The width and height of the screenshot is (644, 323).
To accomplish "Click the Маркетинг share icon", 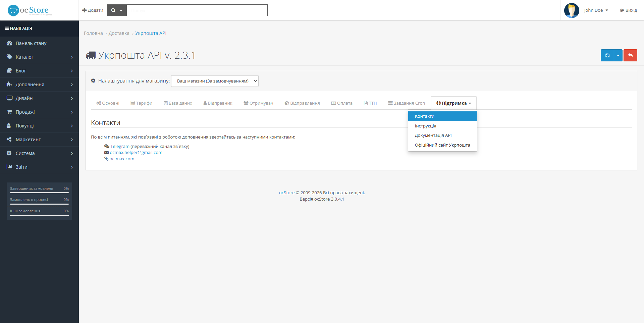I will point(9,140).
